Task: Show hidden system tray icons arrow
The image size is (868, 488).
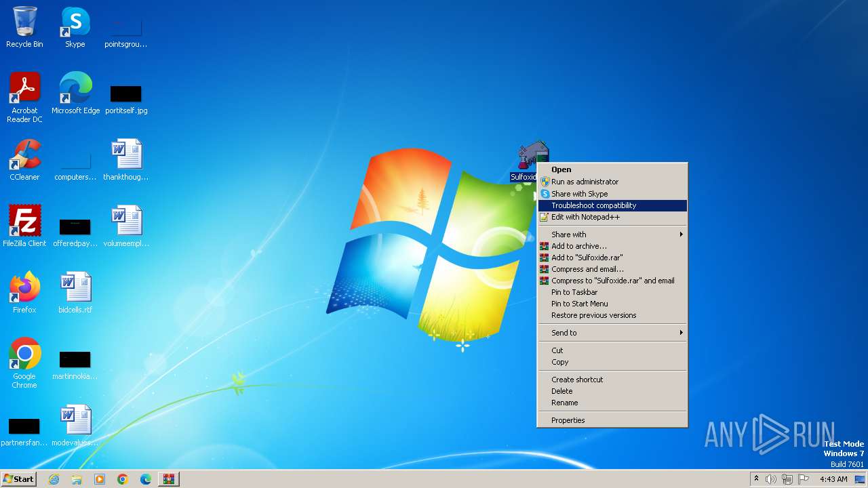Action: click(x=756, y=479)
